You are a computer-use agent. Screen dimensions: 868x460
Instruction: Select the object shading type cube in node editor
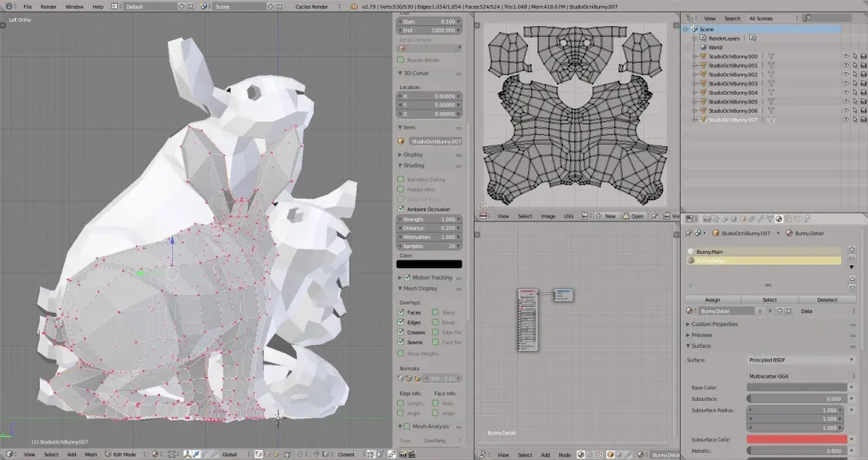(x=611, y=454)
